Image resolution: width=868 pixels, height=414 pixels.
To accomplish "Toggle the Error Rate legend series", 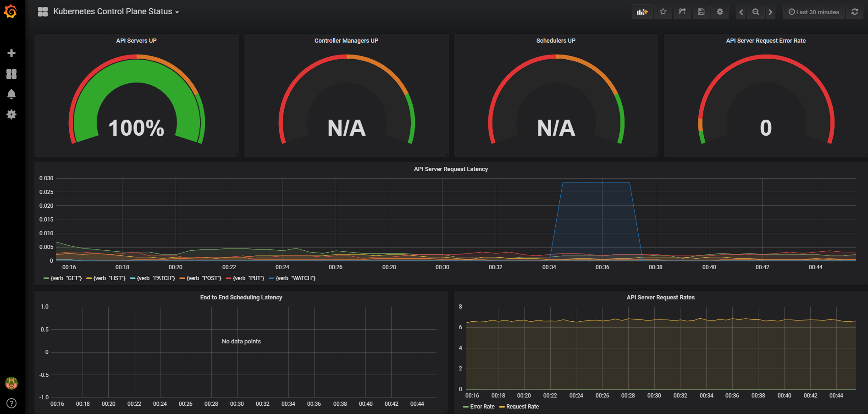I will click(x=479, y=407).
